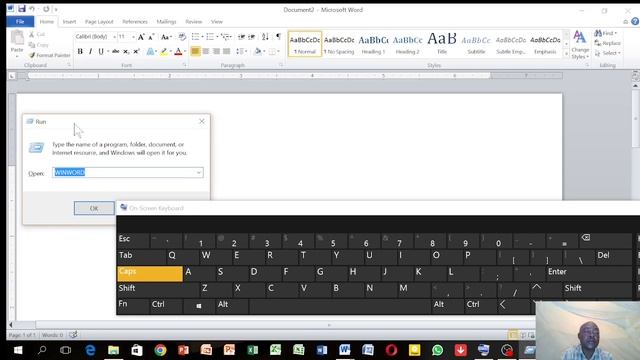Select the Heading 1 style
The width and height of the screenshot is (640, 360).
373,44
